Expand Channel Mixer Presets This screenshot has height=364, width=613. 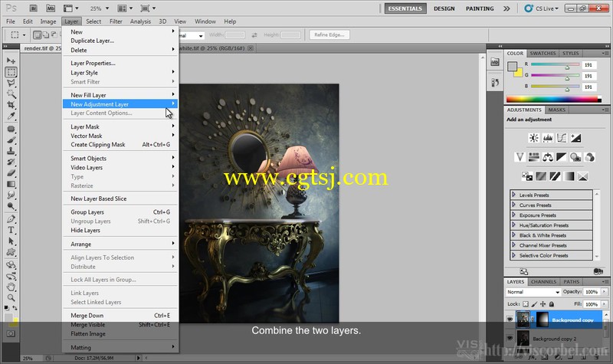pyautogui.click(x=513, y=245)
